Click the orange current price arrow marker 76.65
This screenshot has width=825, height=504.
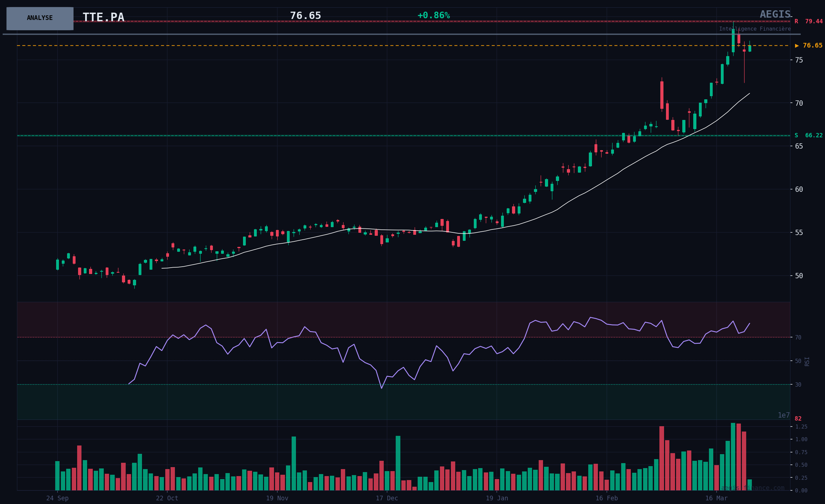click(x=808, y=46)
